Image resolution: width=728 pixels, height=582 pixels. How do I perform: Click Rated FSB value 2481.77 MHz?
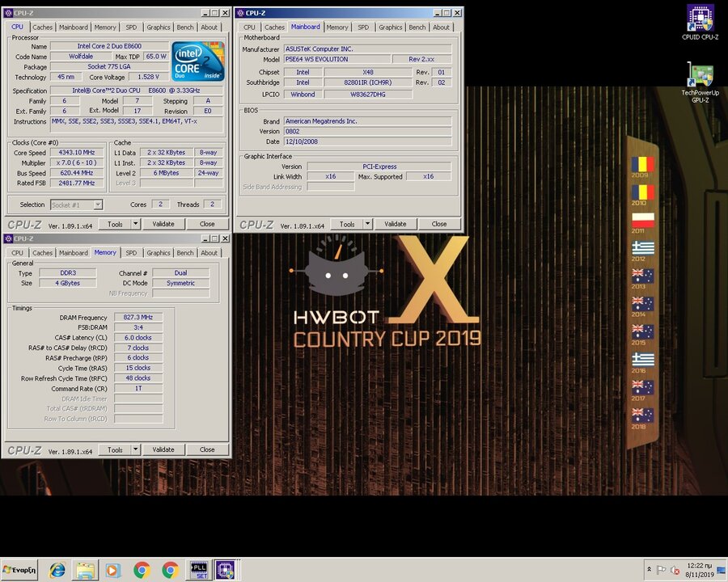[x=77, y=183]
